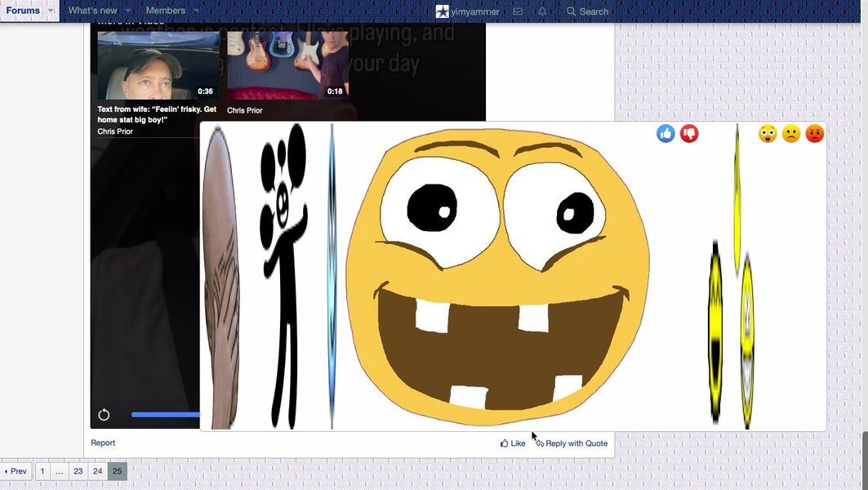Go to page 24

pos(97,471)
